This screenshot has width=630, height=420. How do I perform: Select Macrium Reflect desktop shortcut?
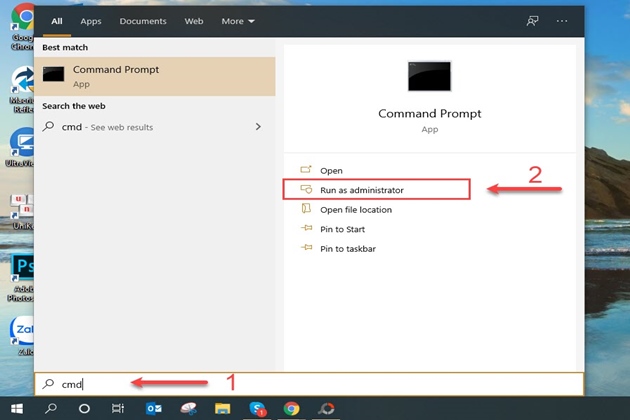(x=22, y=90)
